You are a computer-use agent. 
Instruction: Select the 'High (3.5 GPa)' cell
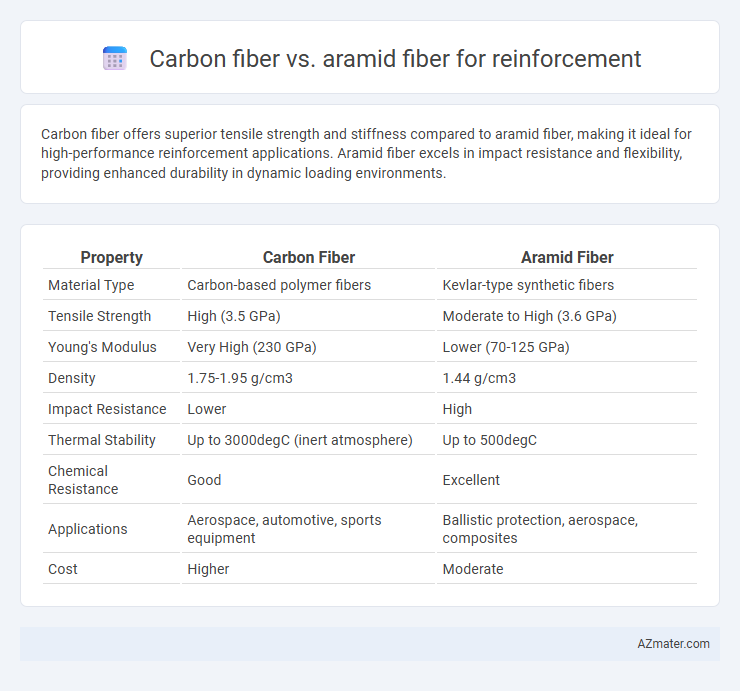(234, 316)
